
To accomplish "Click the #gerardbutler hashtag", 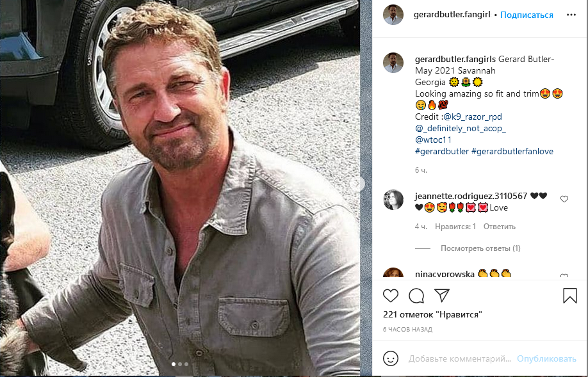I will pos(441,152).
